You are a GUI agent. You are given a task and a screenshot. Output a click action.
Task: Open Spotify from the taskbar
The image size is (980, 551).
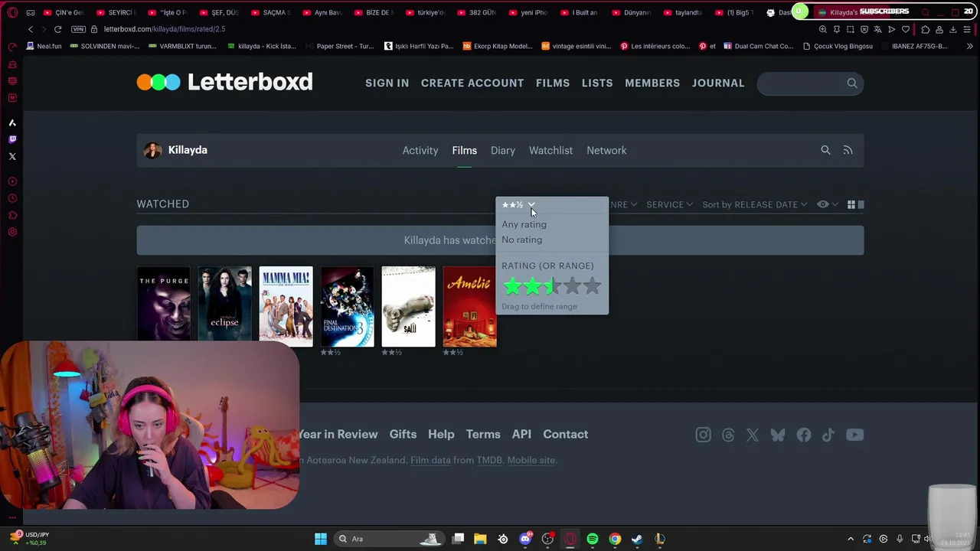(593, 539)
